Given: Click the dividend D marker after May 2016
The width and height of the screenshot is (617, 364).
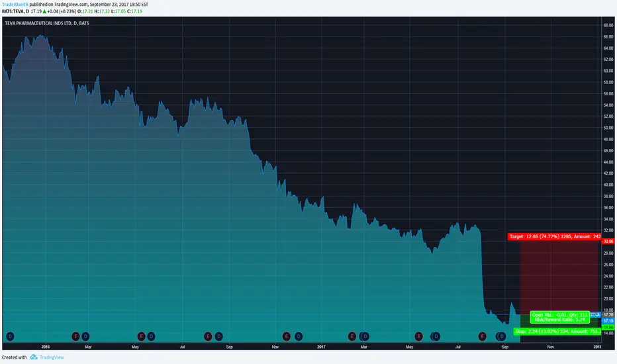Looking at the screenshot, I should click(151, 336).
